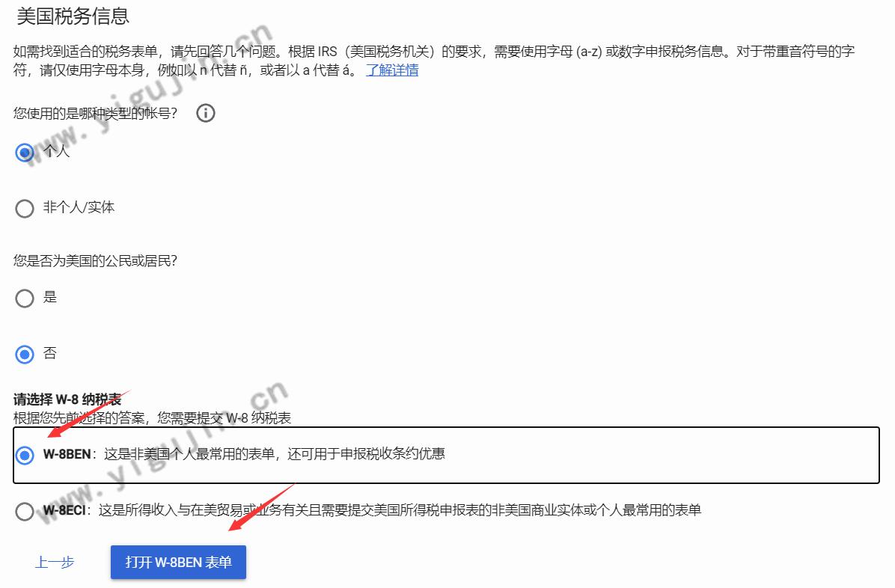
Task: Enable the individual account selection
Action: 24,151
